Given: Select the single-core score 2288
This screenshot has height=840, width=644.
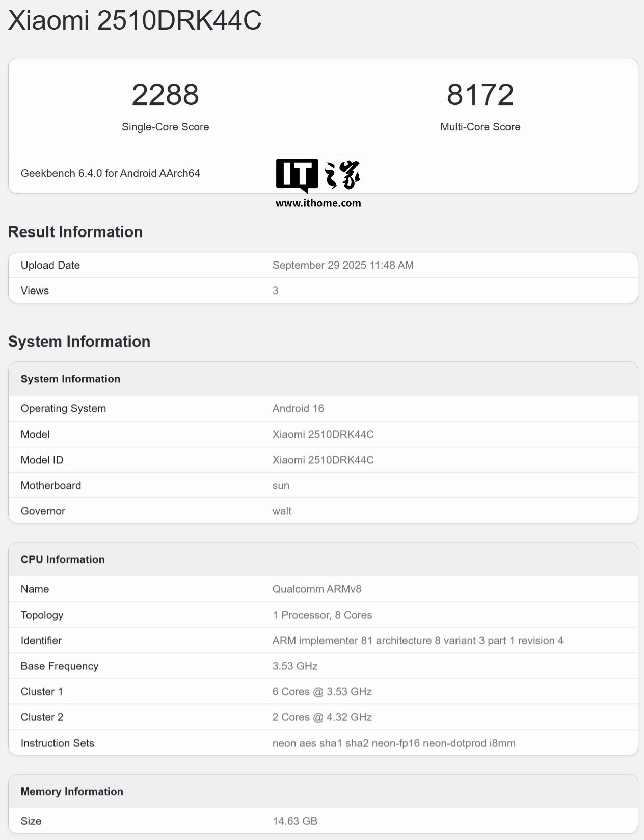Looking at the screenshot, I should click(x=165, y=95).
